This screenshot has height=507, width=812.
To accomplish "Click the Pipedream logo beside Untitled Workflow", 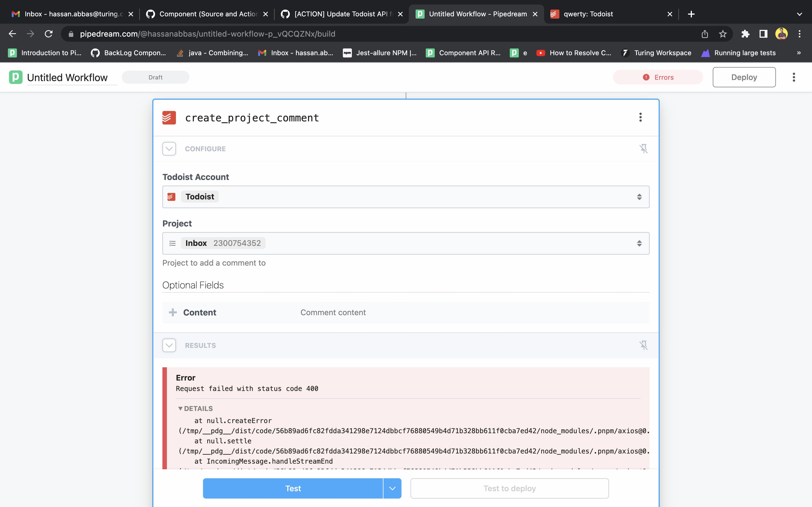I will tap(15, 77).
